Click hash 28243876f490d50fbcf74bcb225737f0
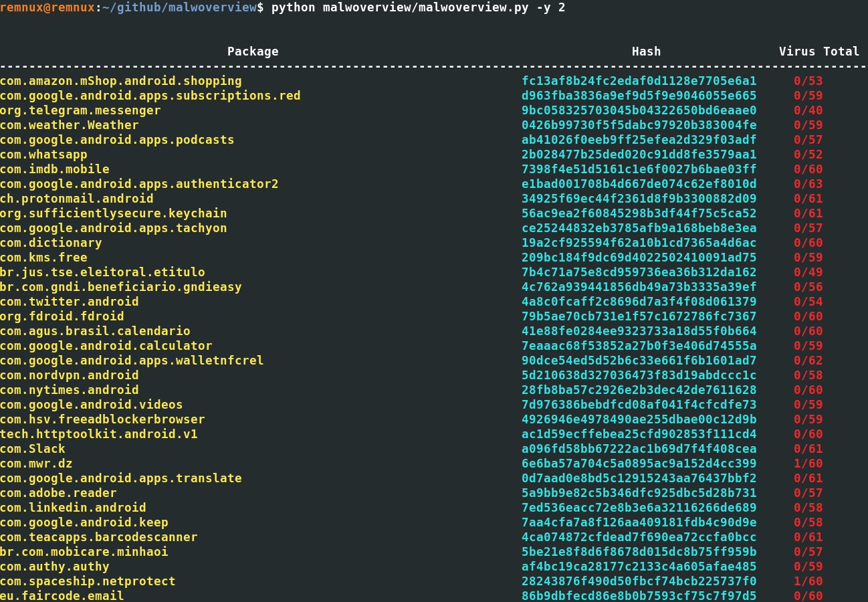 click(639, 581)
